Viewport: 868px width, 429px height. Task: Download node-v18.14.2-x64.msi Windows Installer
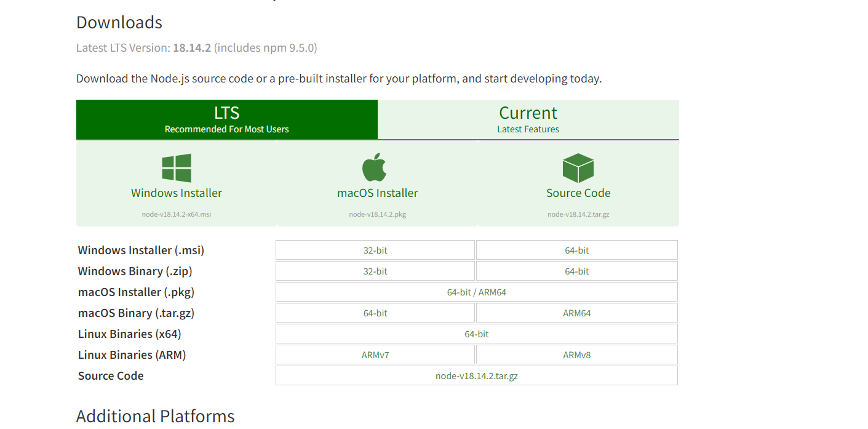(177, 193)
